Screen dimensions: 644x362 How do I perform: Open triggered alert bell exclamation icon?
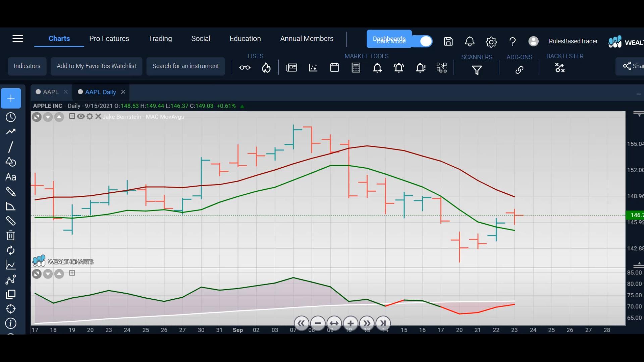[420, 68]
